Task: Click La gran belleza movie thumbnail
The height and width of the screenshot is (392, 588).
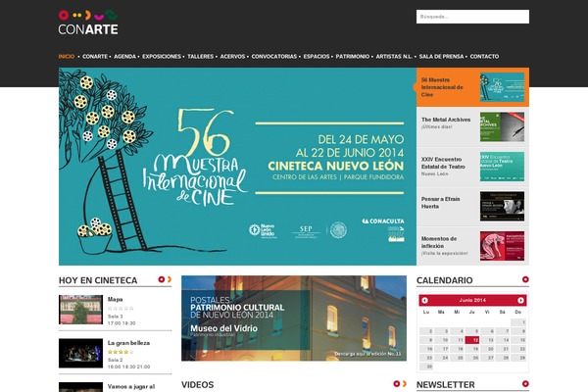Action: (80, 353)
